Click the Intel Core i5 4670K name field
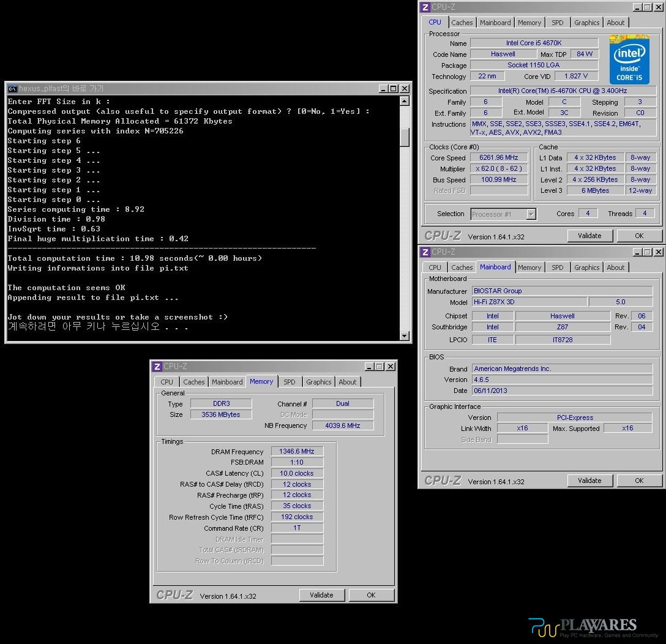 click(x=534, y=43)
